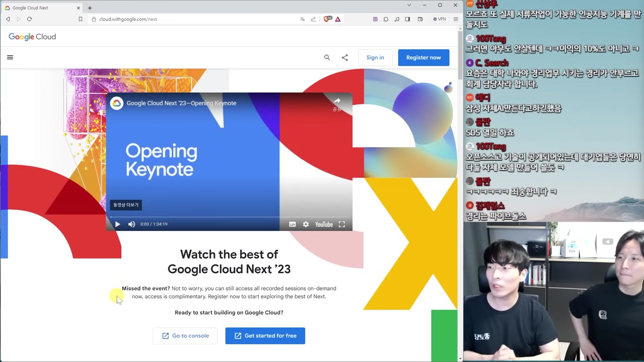The width and height of the screenshot is (644, 362).
Task: Select the Google Cloud Next tab
Action: point(42,8)
